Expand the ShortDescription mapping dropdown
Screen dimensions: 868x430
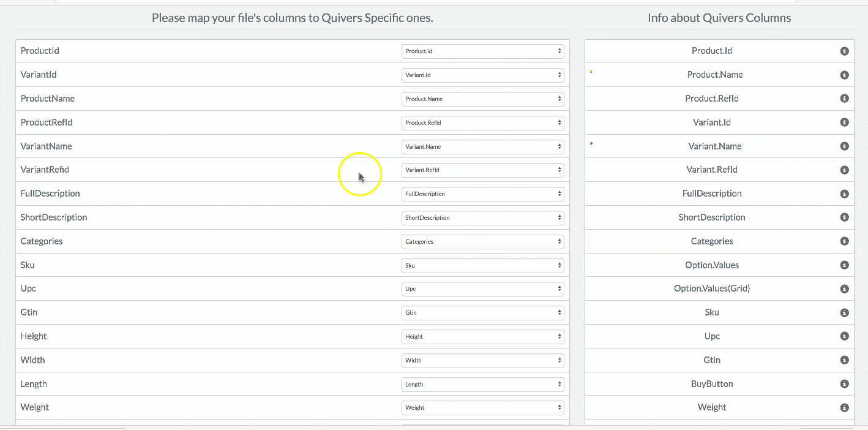[x=482, y=217]
